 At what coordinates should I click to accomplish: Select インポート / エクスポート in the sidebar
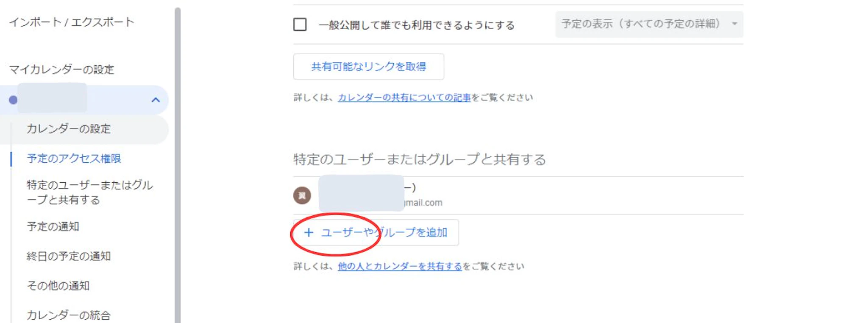pos(72,22)
